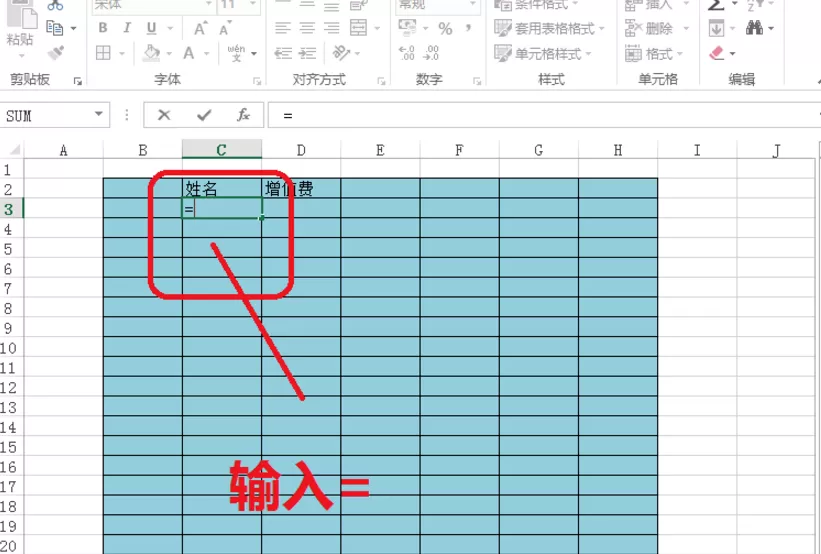The width and height of the screenshot is (821, 554).
Task: Increase the font size
Action: (201, 28)
